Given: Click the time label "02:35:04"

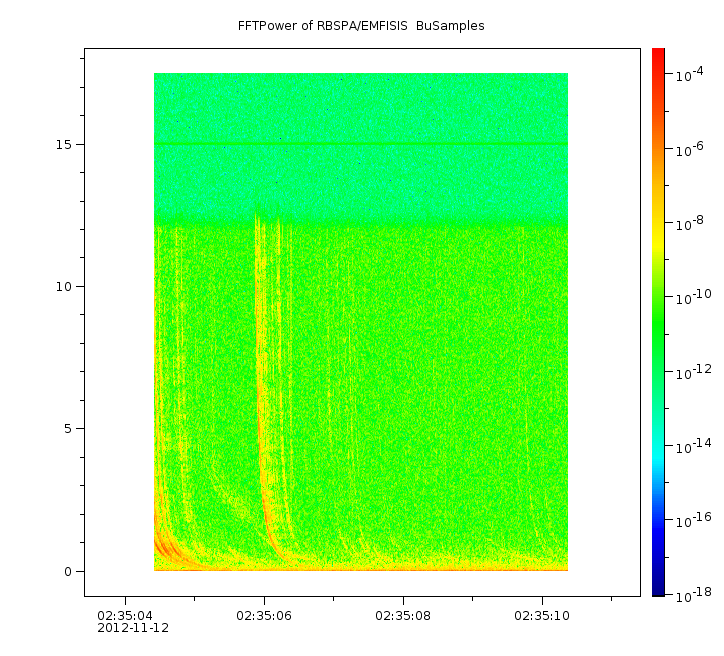Looking at the screenshot, I should click(x=125, y=616).
